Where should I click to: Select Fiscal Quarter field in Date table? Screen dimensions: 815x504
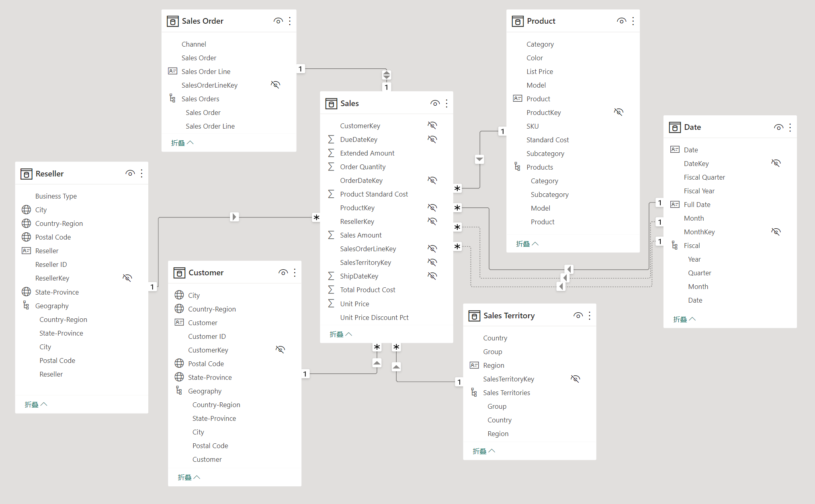[704, 177]
